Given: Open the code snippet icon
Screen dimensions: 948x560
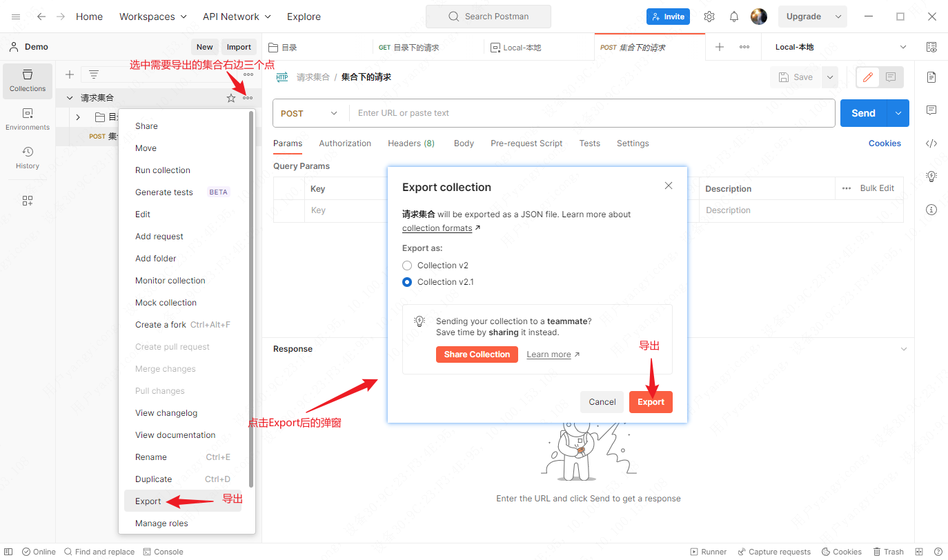Looking at the screenshot, I should click(x=931, y=143).
